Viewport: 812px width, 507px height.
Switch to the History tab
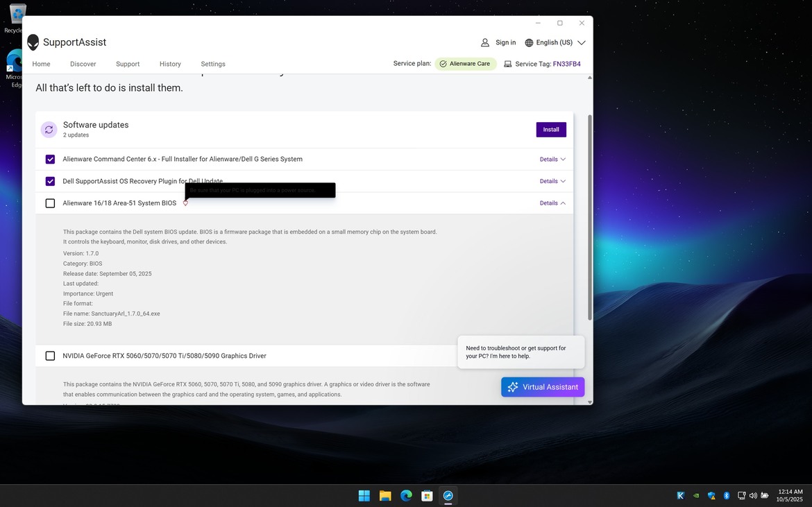click(x=170, y=64)
